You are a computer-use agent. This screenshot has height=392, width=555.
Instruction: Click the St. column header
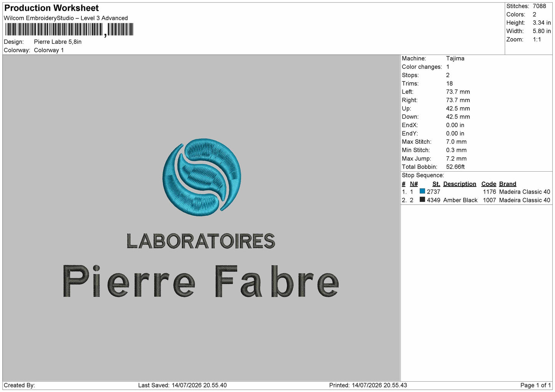pyautogui.click(x=436, y=184)
